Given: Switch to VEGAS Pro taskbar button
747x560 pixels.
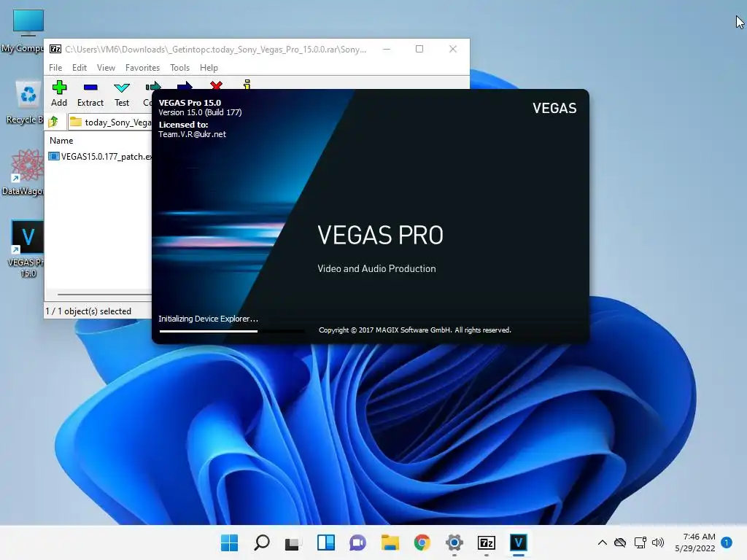Looking at the screenshot, I should coord(519,542).
